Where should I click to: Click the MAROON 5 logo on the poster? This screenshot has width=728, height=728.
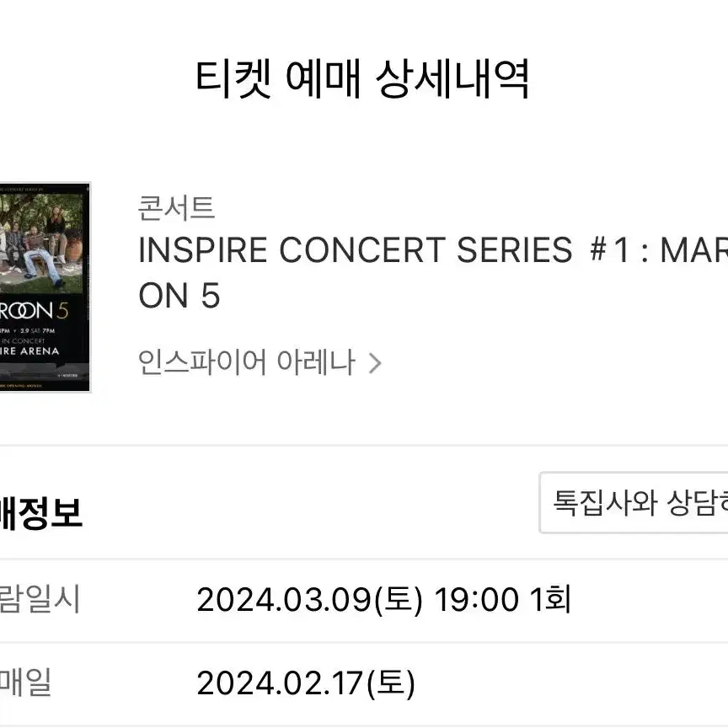pos(34,311)
